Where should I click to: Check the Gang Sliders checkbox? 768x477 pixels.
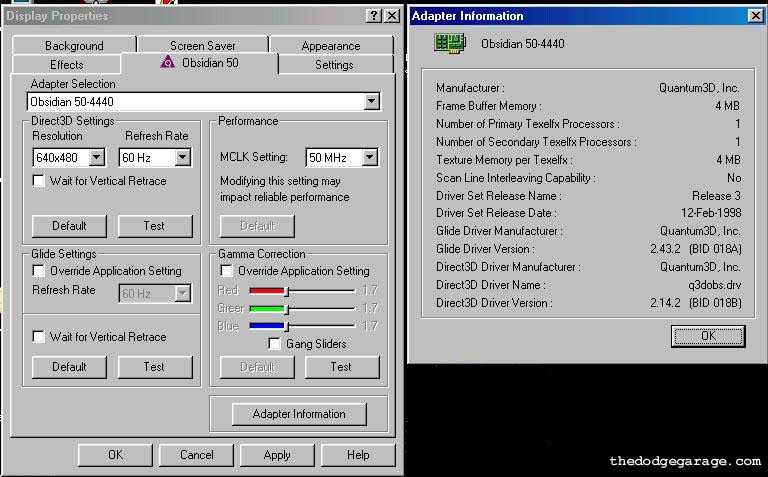pyautogui.click(x=274, y=344)
